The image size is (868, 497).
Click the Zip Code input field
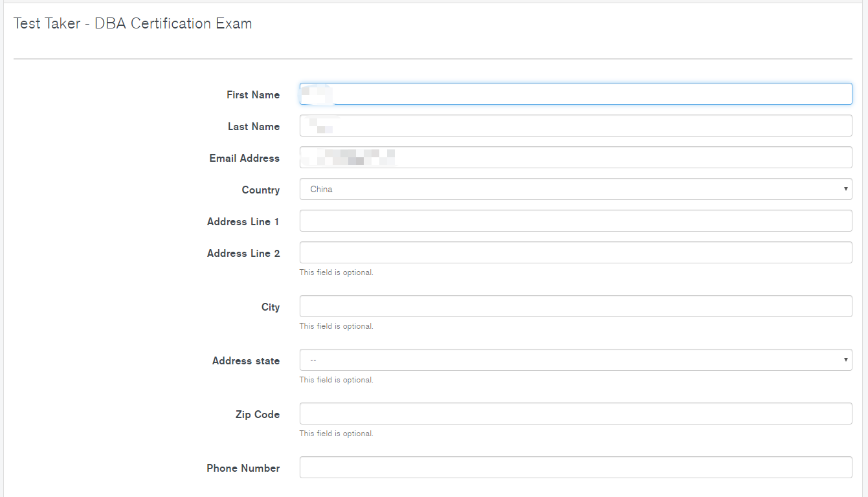575,414
